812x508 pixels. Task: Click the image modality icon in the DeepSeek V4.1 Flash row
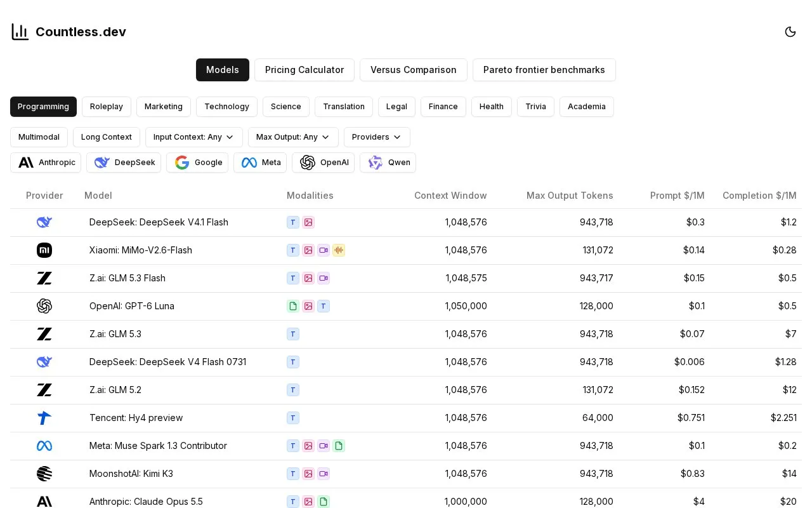point(308,222)
